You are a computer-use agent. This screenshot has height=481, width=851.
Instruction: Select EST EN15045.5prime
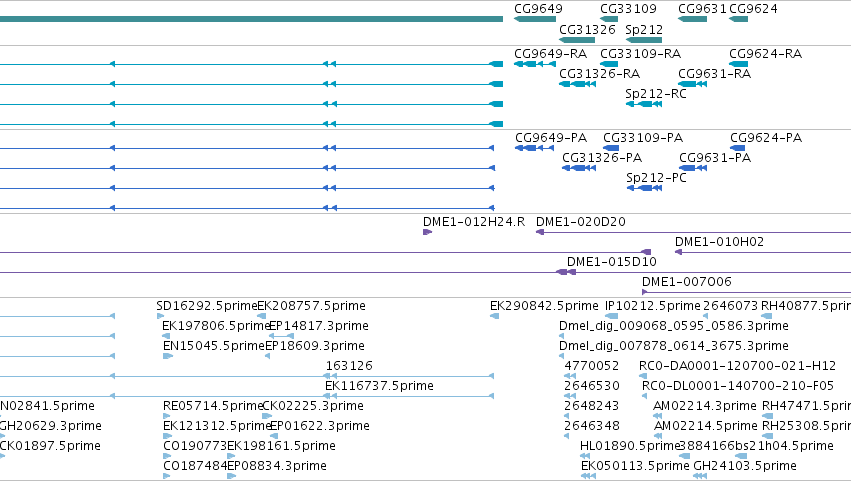214,346
